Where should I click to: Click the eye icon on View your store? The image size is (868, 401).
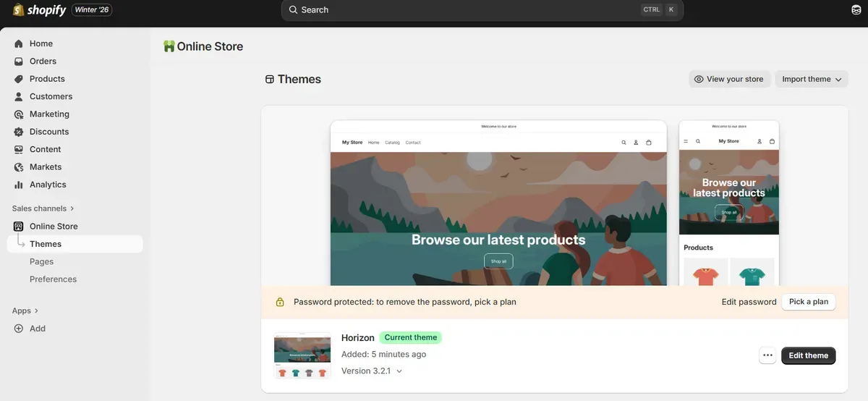point(699,79)
